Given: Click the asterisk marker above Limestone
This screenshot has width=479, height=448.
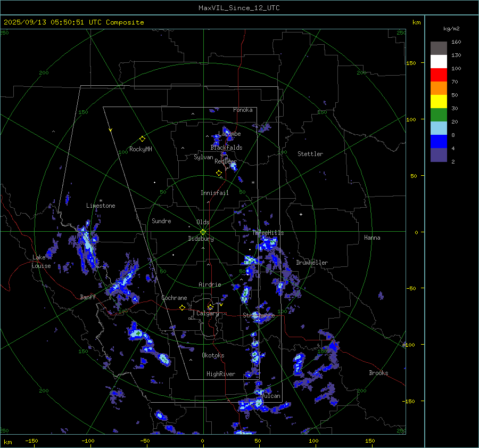Looking at the screenshot, I should pos(101,201).
